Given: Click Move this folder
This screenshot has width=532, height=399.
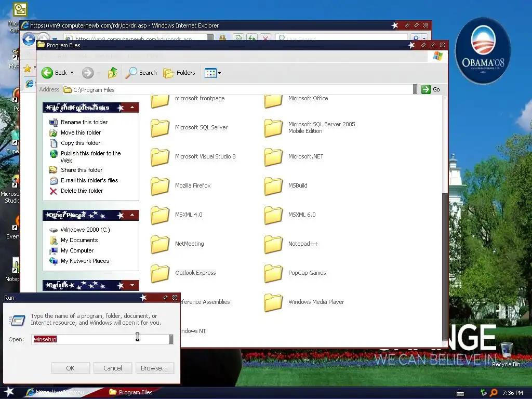Looking at the screenshot, I should 81,132.
